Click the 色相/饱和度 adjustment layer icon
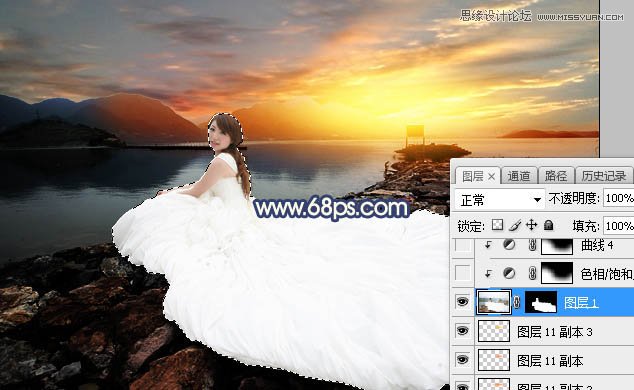The height and width of the screenshot is (390, 634). pyautogui.click(x=509, y=274)
